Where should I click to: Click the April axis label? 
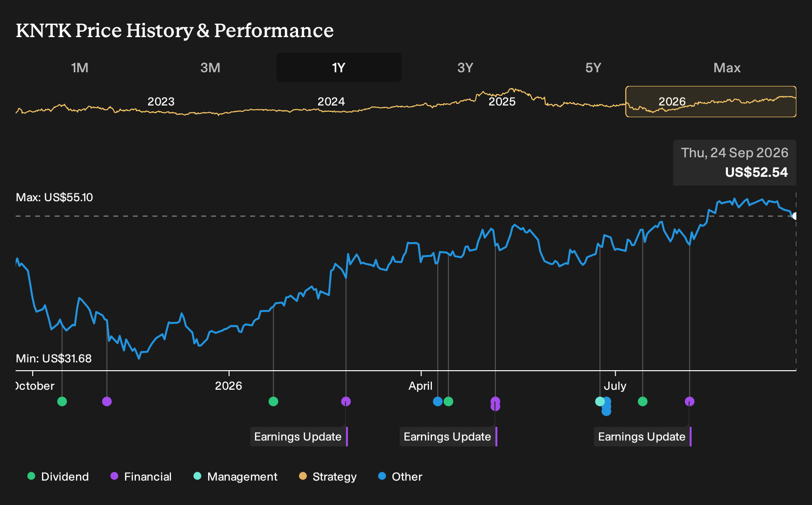(x=421, y=386)
